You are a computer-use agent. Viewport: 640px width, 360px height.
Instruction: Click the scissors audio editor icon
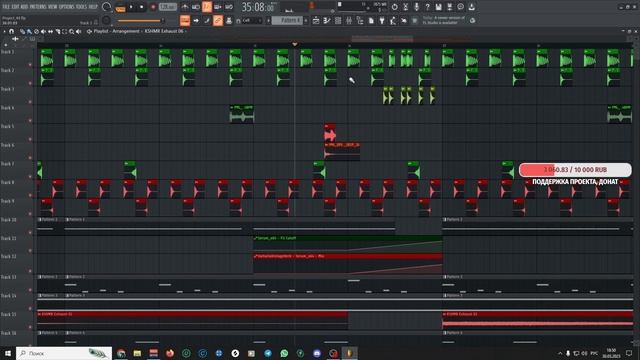pos(406,7)
